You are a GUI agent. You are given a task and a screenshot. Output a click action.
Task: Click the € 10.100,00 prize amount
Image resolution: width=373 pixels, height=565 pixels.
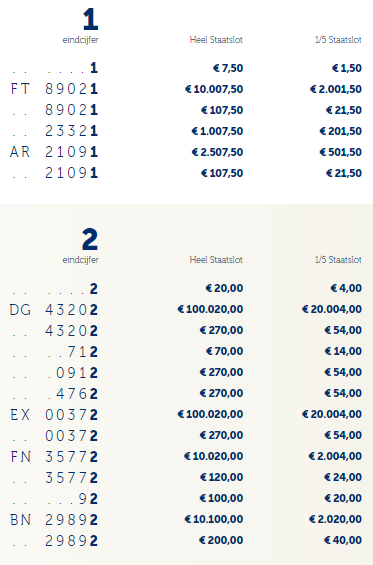(x=214, y=519)
